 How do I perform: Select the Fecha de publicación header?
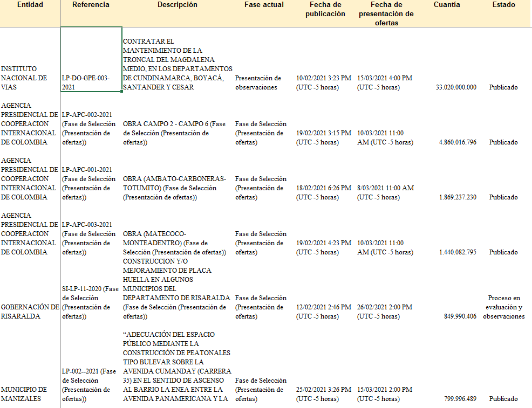pyautogui.click(x=325, y=9)
